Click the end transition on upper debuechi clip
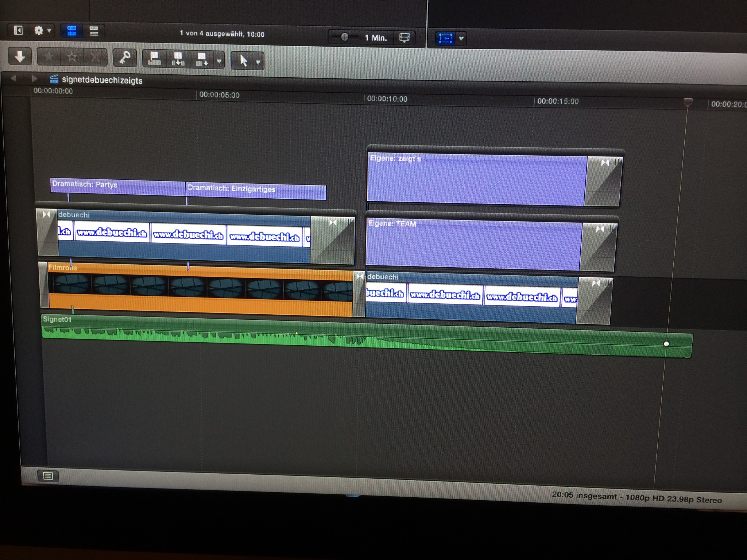 (x=332, y=240)
